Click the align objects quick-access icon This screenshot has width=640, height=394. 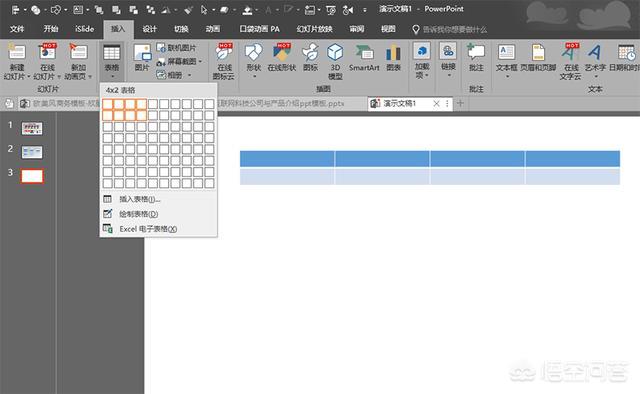(16, 9)
